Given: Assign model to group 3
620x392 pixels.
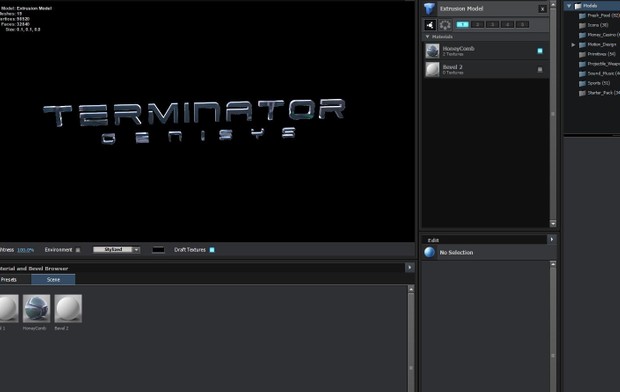Looking at the screenshot, I should tap(492, 25).
